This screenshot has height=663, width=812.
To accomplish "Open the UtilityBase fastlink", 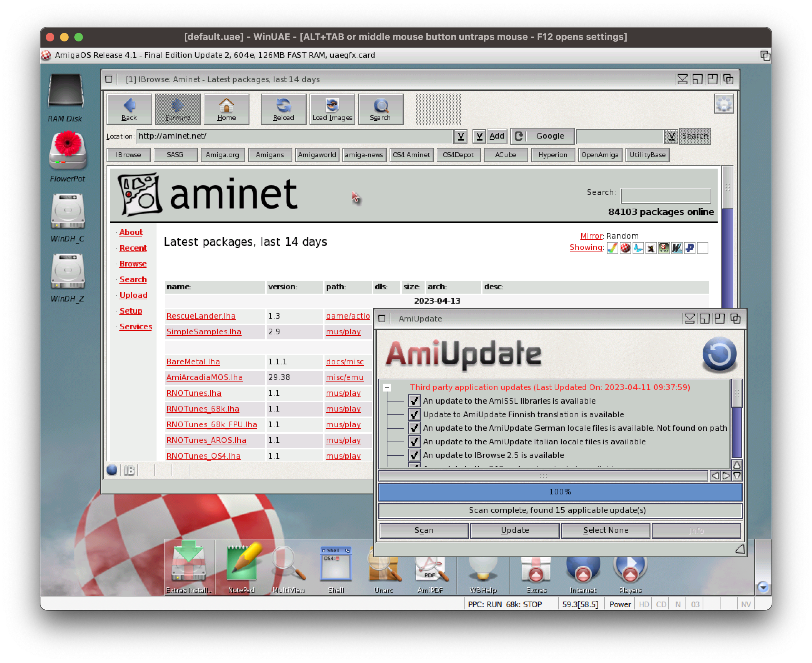I will 647,155.
